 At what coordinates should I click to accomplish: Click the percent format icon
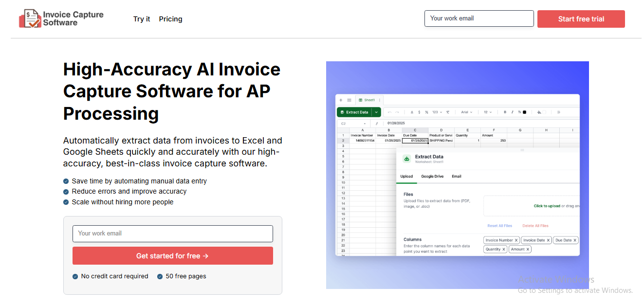pos(426,112)
